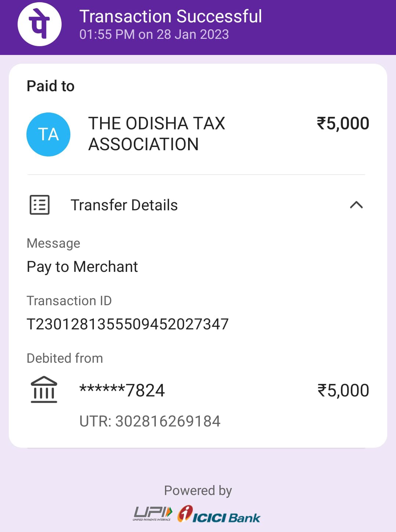The height and width of the screenshot is (532, 396).
Task: Tap the Pay to Merchant message
Action: 82,267
